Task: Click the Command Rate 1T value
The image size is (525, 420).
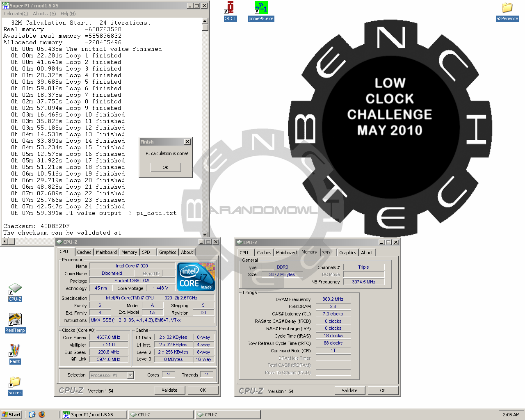Action: coord(333,350)
